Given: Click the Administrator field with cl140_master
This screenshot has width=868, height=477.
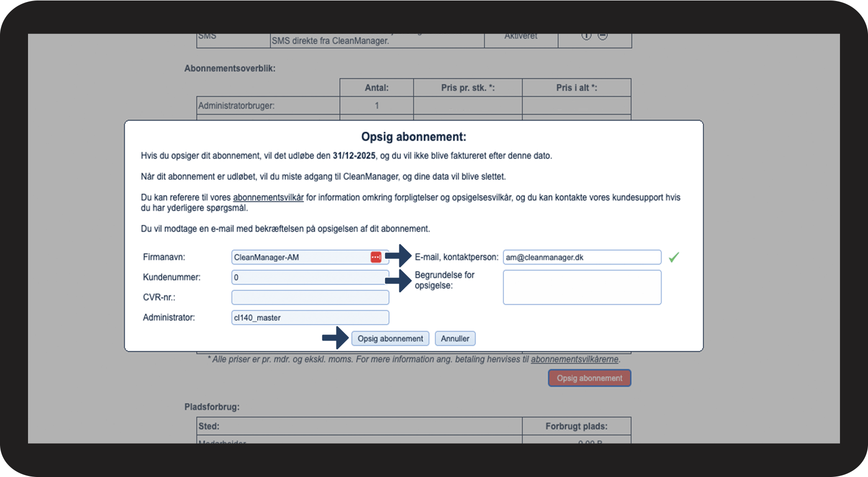Looking at the screenshot, I should point(310,317).
